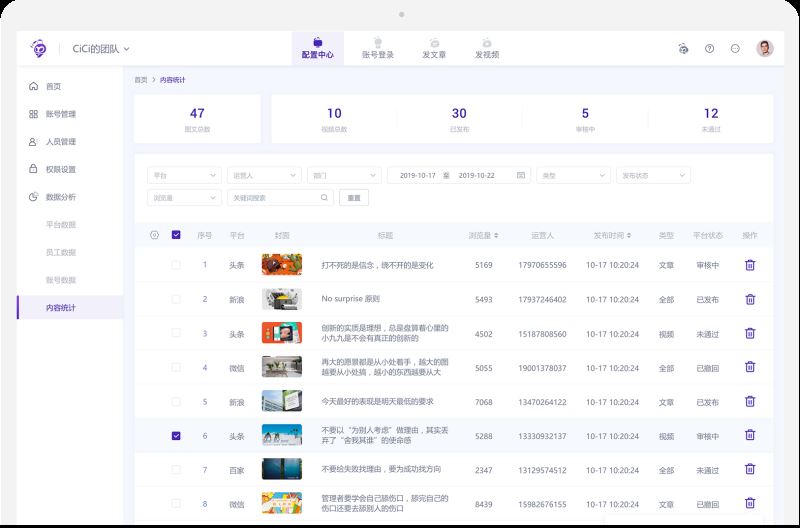Open the CiCi的团队 team switcher
Image resolution: width=800 pixels, height=528 pixels.
[x=101, y=48]
